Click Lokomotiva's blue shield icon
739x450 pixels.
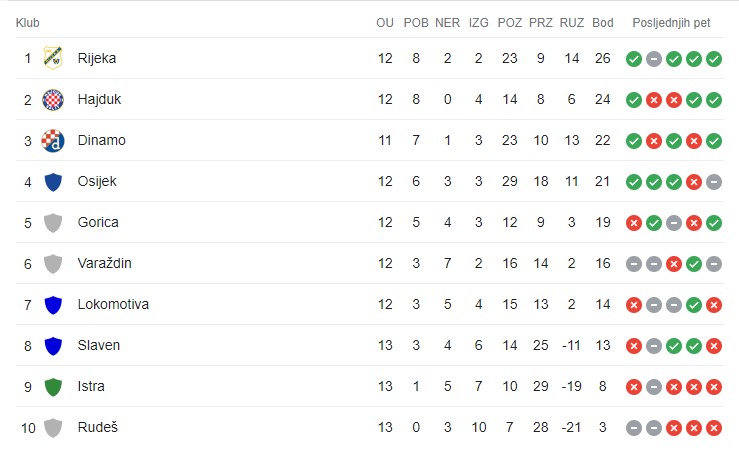pos(53,305)
